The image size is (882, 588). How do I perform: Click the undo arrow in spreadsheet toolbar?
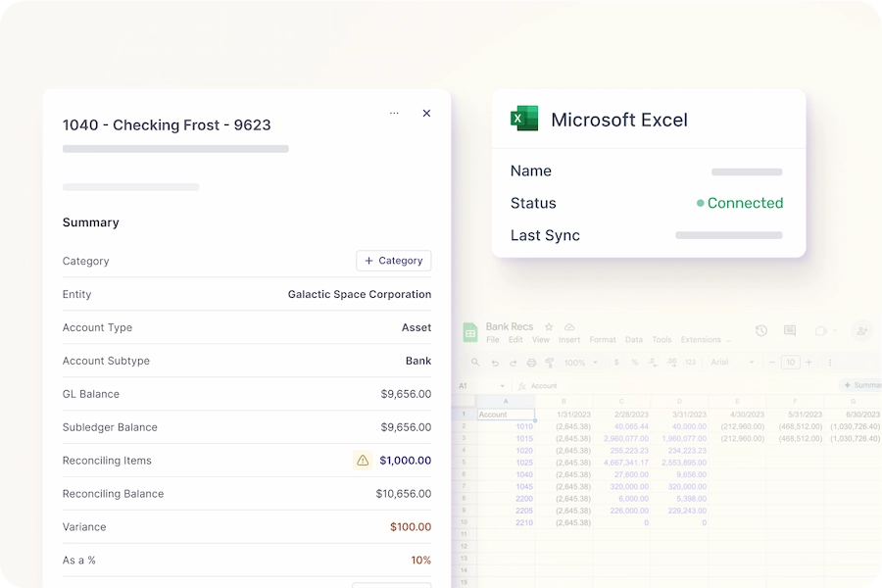tap(495, 363)
